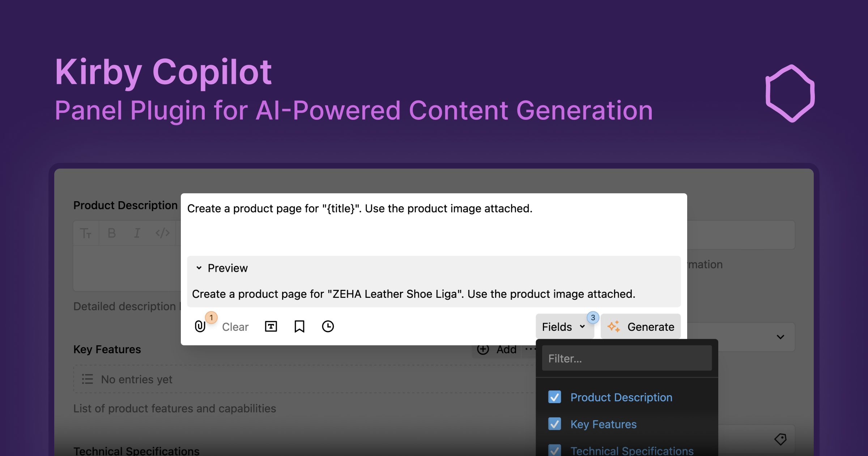Screen dimensions: 868x456
Task: Click the paperclip attachment icon
Action: coord(200,326)
